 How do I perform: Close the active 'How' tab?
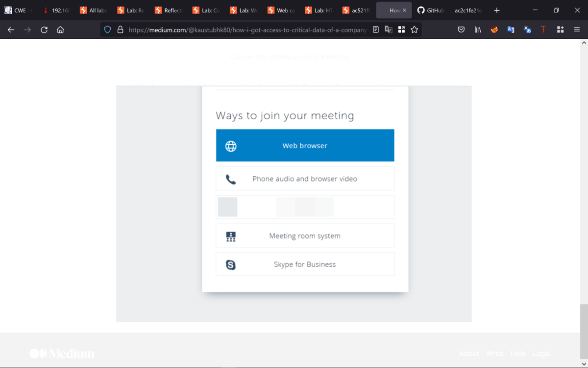[x=404, y=10]
